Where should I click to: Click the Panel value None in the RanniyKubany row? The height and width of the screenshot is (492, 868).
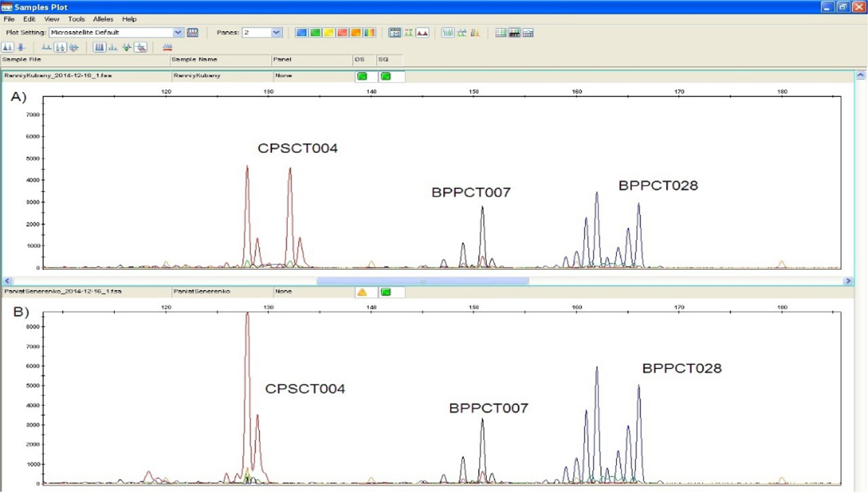pyautogui.click(x=282, y=75)
